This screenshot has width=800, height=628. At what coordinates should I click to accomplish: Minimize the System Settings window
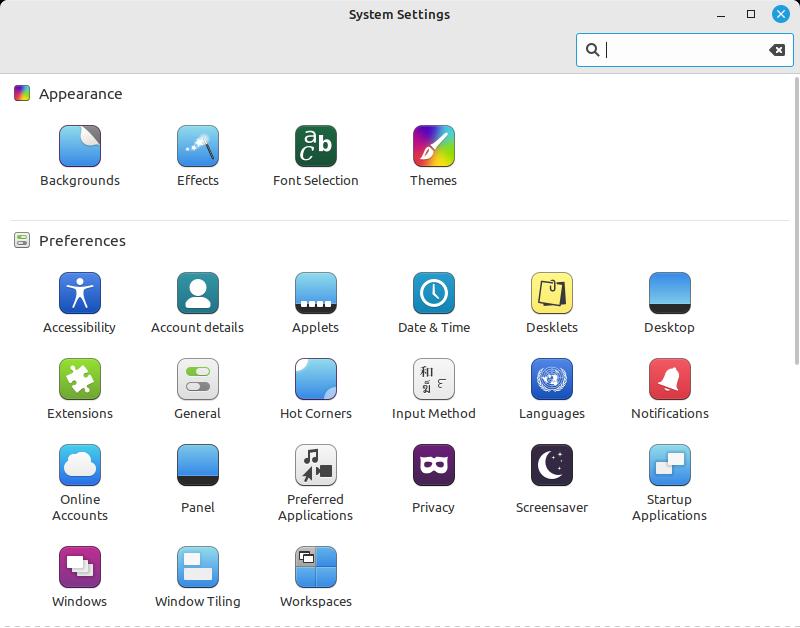click(x=721, y=14)
